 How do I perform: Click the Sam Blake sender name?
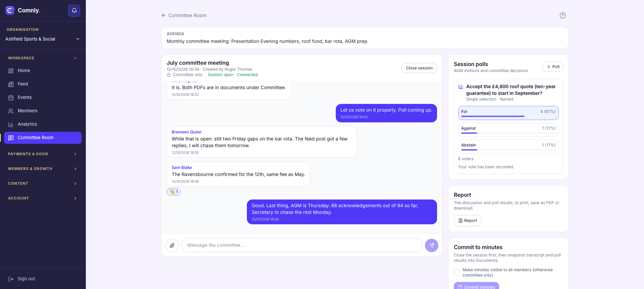click(182, 168)
